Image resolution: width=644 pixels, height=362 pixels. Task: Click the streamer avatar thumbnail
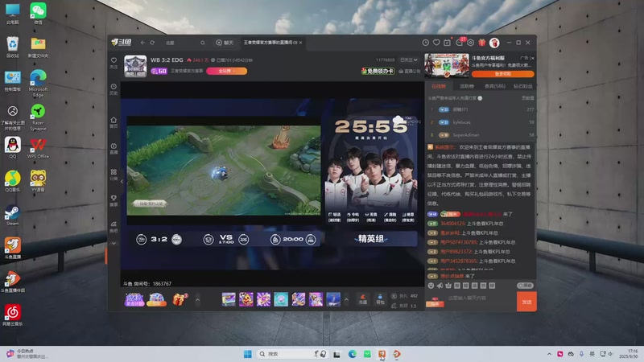(x=135, y=66)
